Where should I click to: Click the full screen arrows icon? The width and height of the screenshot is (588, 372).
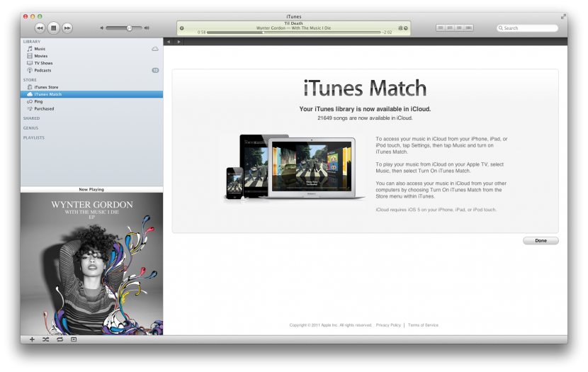click(x=563, y=16)
